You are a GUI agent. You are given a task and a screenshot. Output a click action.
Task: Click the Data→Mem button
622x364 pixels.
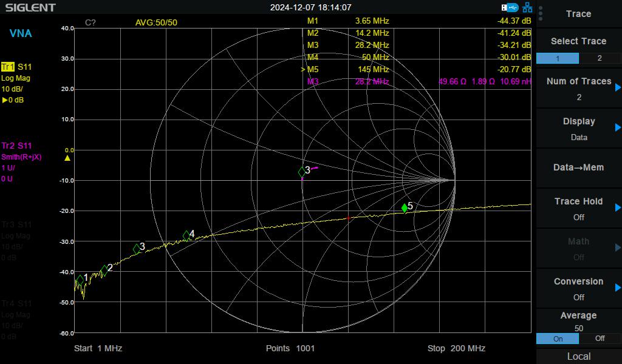click(579, 167)
